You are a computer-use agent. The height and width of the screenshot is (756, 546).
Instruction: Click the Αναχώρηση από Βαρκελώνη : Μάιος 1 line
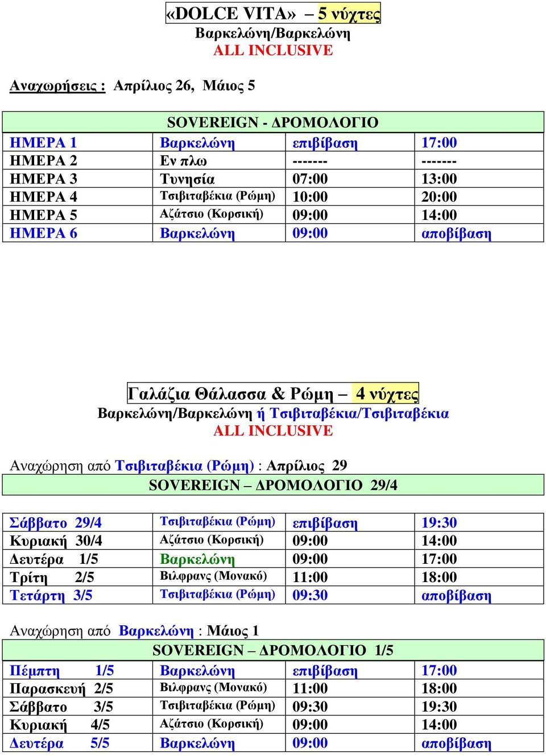click(x=134, y=631)
